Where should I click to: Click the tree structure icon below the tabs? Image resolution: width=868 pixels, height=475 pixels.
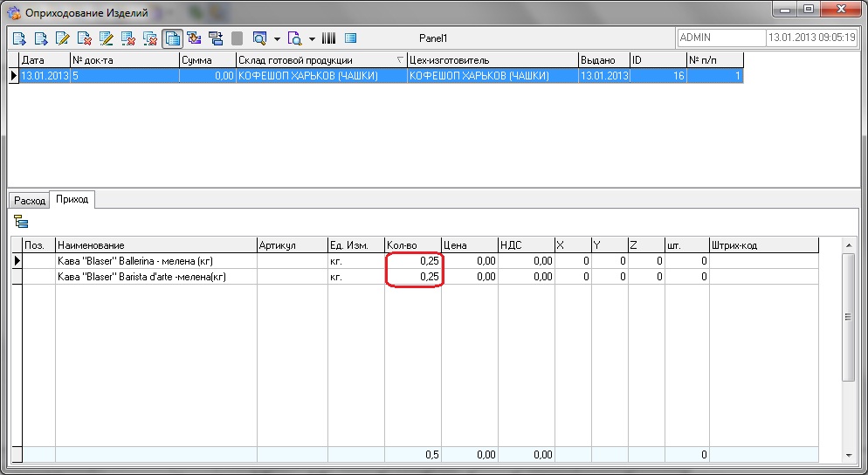21,222
